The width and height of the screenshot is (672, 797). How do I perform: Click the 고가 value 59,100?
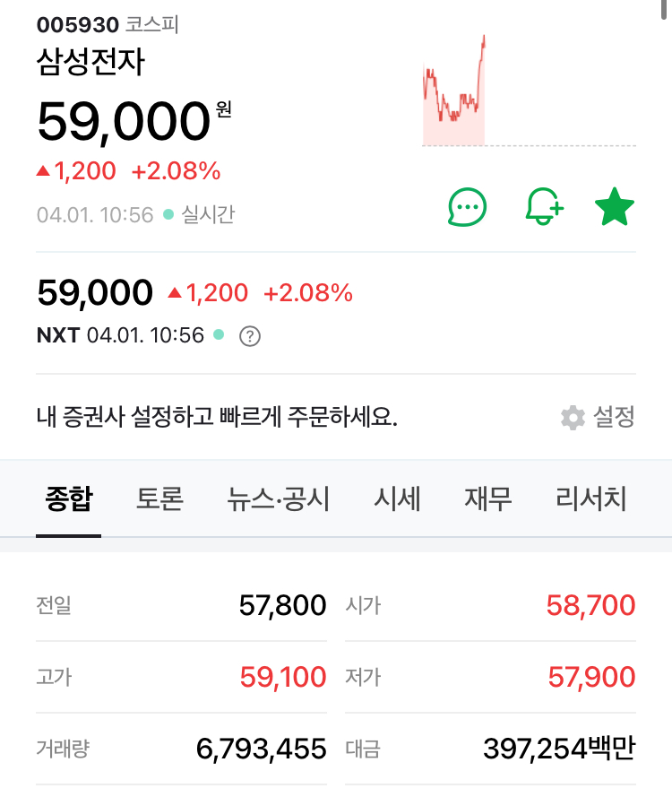pyautogui.click(x=283, y=677)
